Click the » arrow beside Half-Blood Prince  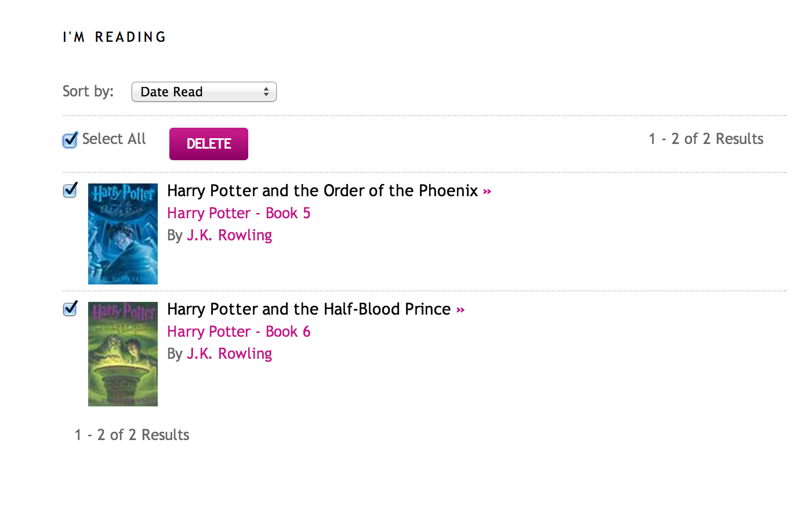point(461,310)
